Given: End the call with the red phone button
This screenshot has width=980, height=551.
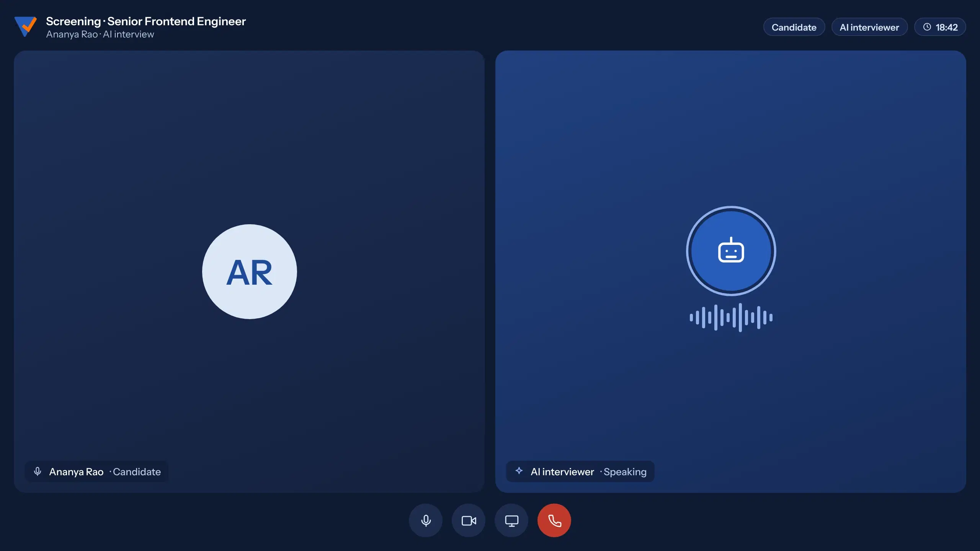Looking at the screenshot, I should coord(554,520).
